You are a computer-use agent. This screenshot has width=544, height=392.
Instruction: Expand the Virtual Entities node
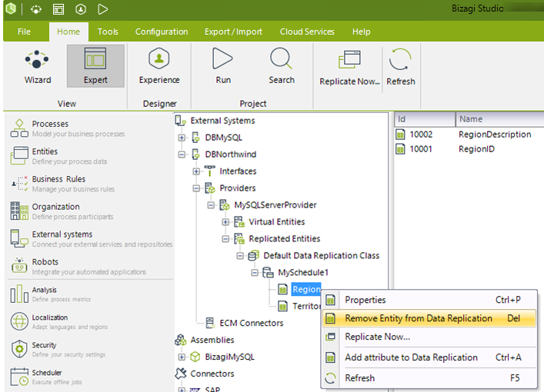[x=225, y=222]
